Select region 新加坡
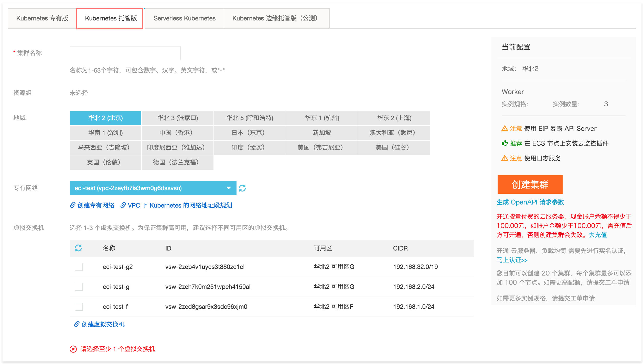 click(x=322, y=133)
